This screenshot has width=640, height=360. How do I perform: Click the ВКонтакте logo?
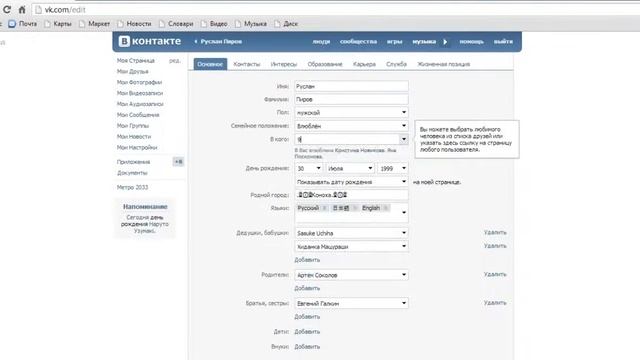coord(150,41)
